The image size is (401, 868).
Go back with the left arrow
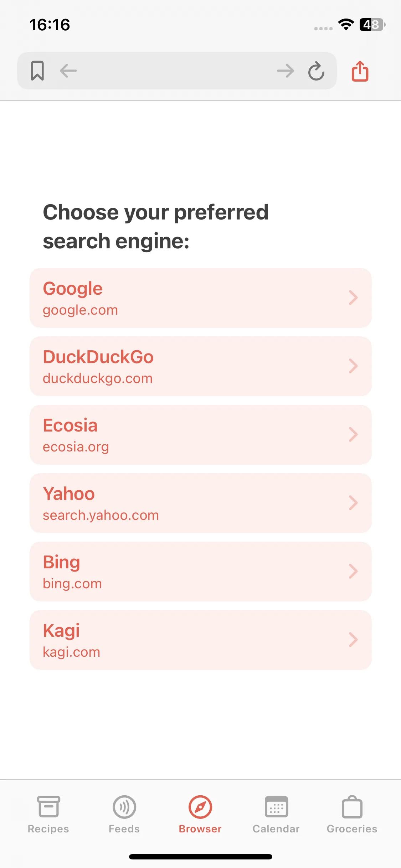[68, 71]
